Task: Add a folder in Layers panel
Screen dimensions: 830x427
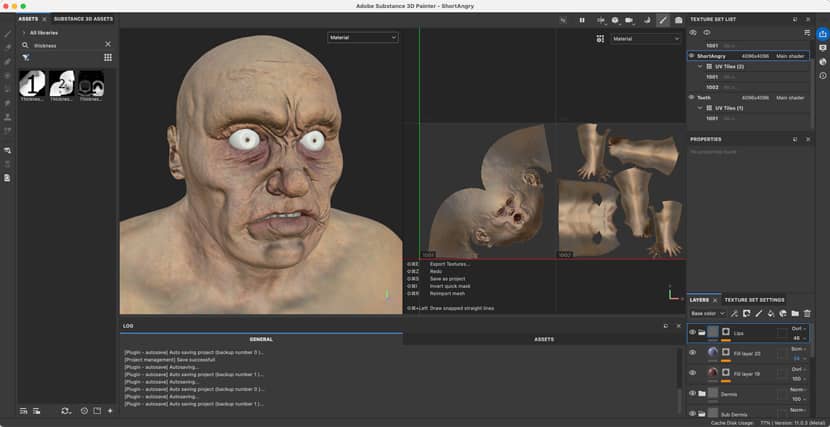Action: (795, 314)
